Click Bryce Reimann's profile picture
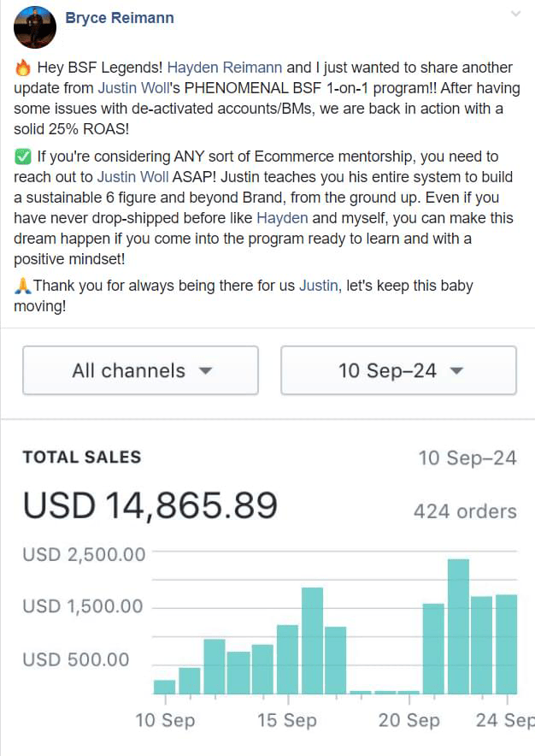The height and width of the screenshot is (756, 535). 35,27
